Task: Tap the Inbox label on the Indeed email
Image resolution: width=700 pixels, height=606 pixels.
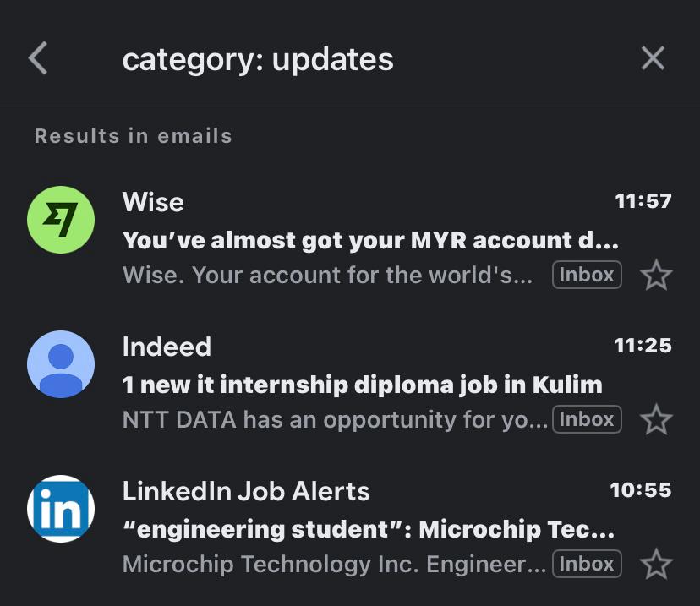Action: pos(587,419)
